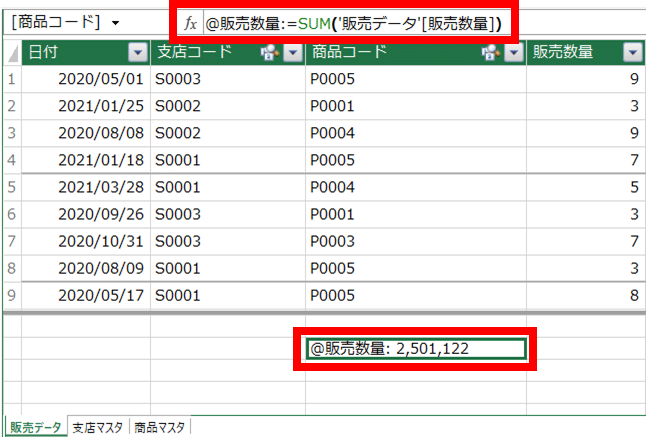Click date cell 2021/03/28

[86, 187]
